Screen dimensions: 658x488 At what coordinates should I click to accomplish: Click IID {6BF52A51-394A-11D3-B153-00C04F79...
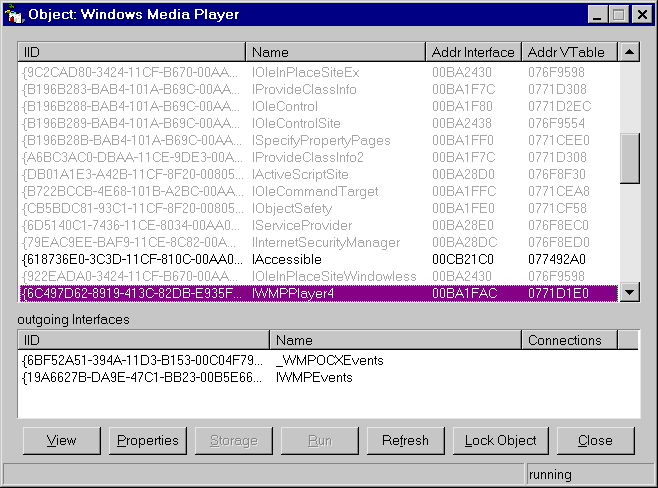143,360
